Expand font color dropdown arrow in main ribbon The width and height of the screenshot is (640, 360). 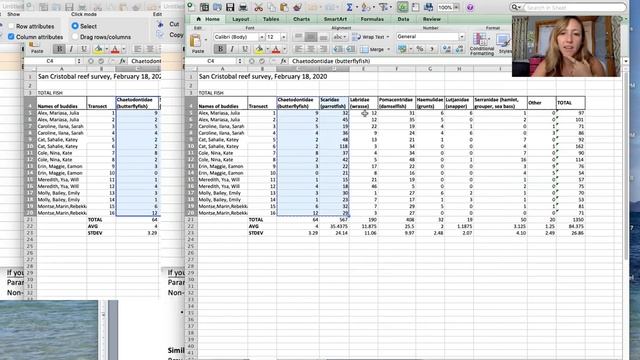pyautogui.click(x=284, y=49)
